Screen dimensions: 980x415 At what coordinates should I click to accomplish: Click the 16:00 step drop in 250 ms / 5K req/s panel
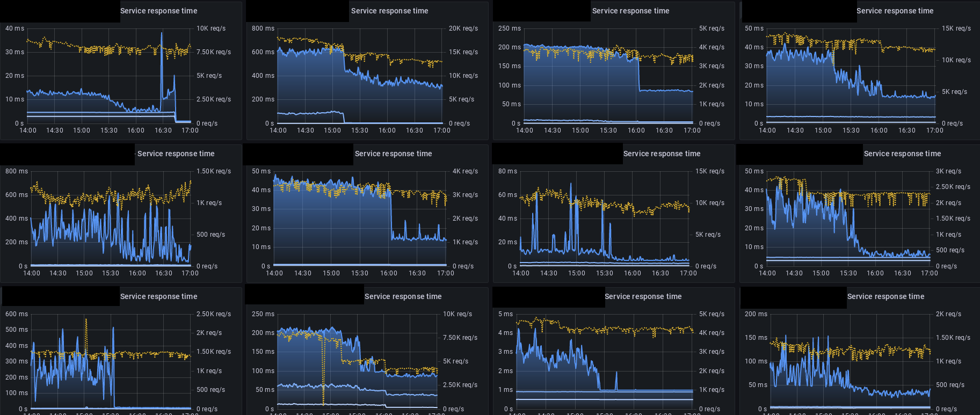tap(638, 74)
